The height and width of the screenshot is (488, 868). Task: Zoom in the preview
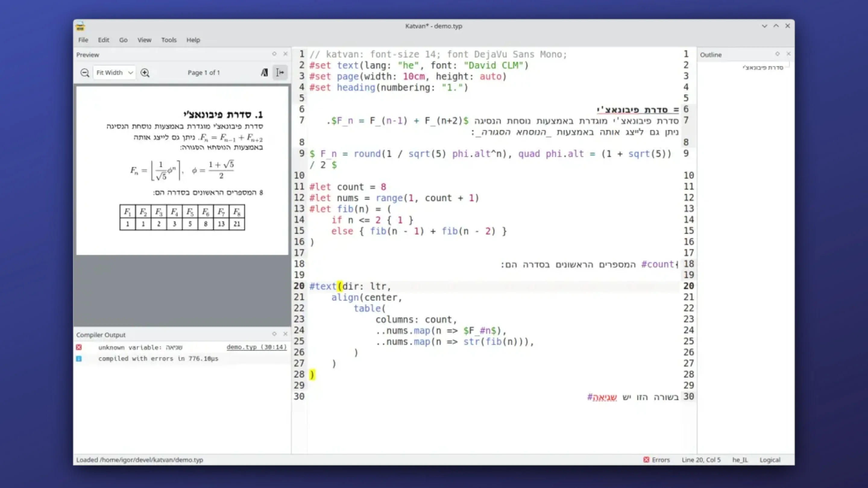pos(145,72)
